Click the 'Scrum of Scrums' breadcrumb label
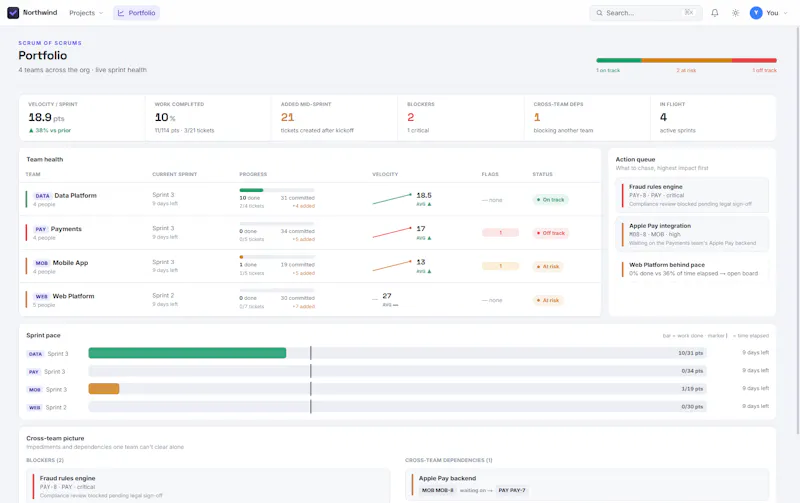Screen dimensions: 800x503 (50, 43)
